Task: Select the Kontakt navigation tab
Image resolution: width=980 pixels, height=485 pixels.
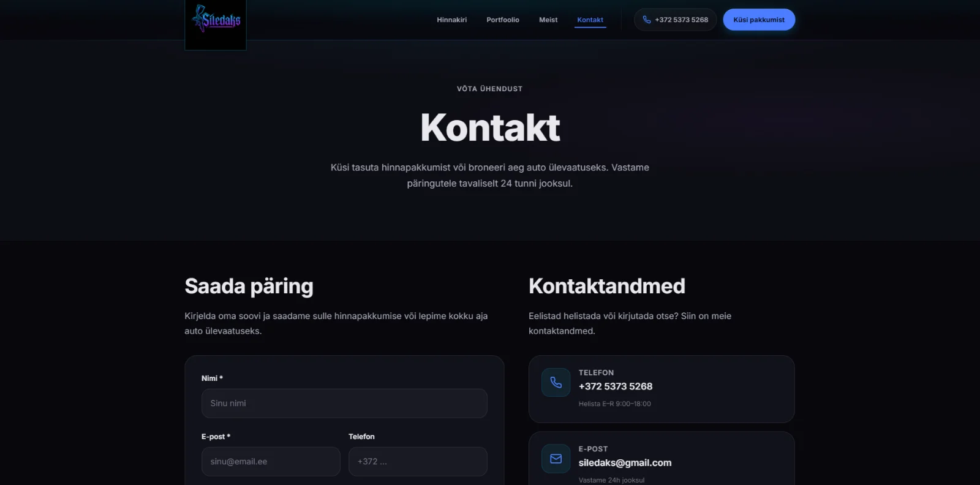Action: [x=590, y=20]
